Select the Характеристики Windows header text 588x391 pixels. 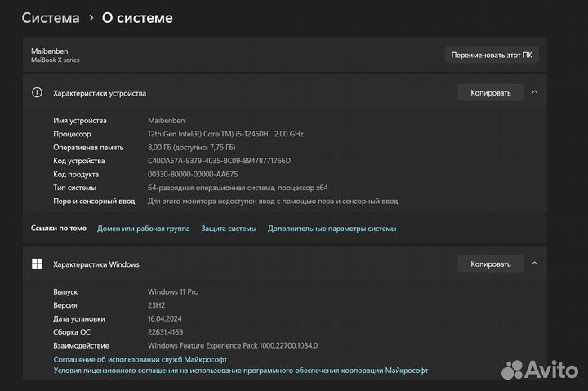click(96, 264)
